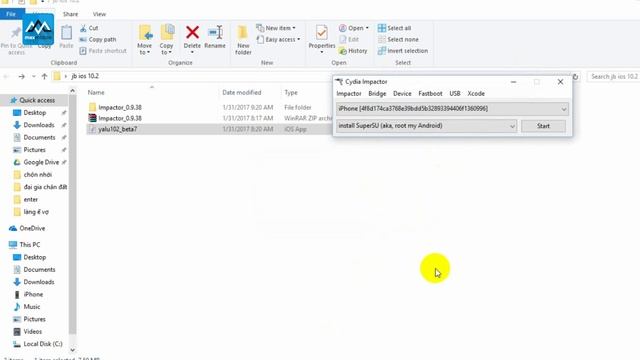
Task: Open the New item dropdown
Action: pyautogui.click(x=276, y=28)
